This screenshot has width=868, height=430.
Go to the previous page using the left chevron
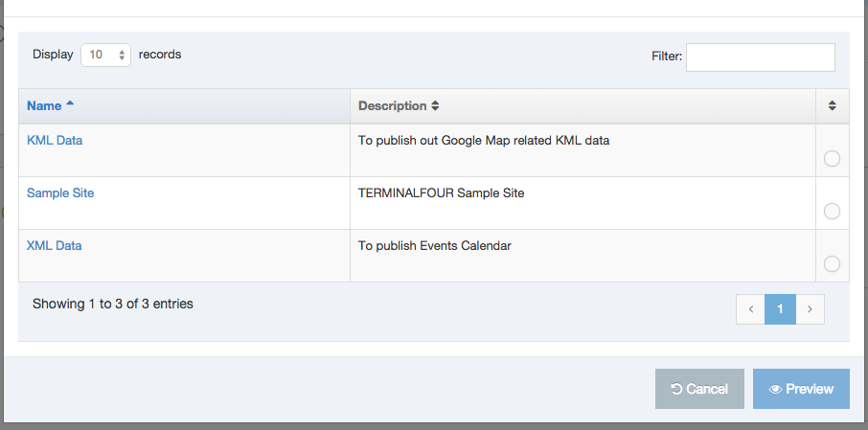[x=750, y=309]
